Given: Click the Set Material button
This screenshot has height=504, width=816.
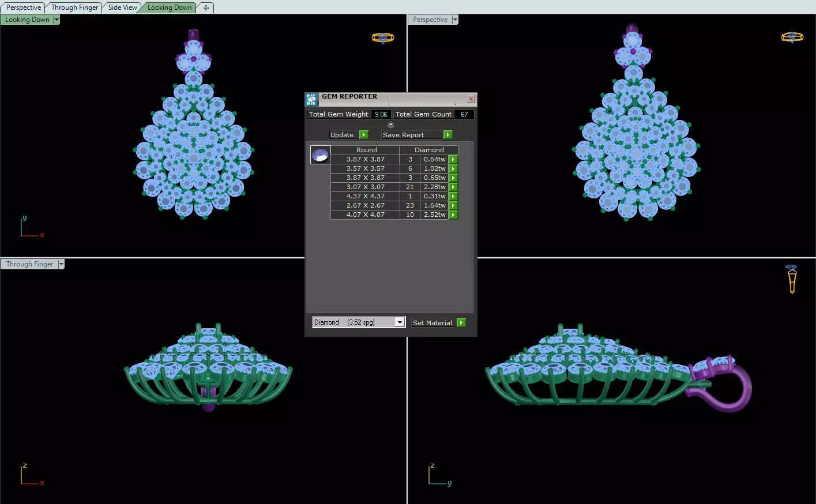Looking at the screenshot, I should (434, 323).
